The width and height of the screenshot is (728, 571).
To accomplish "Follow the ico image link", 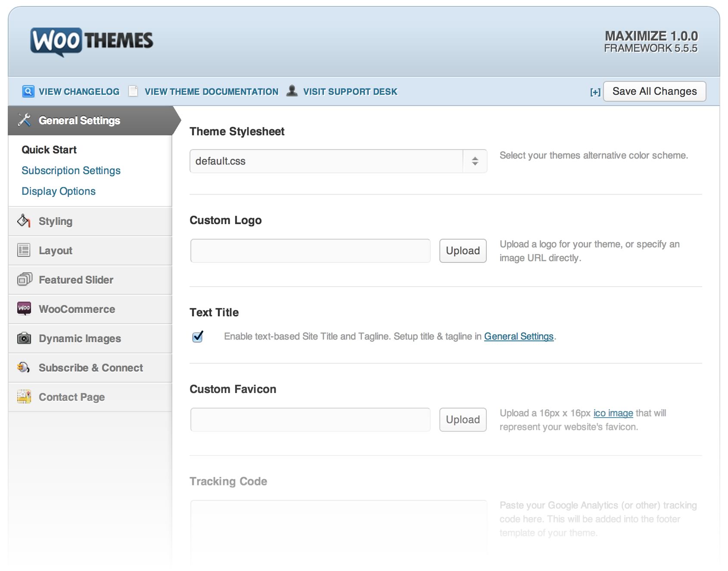I will pos(613,413).
